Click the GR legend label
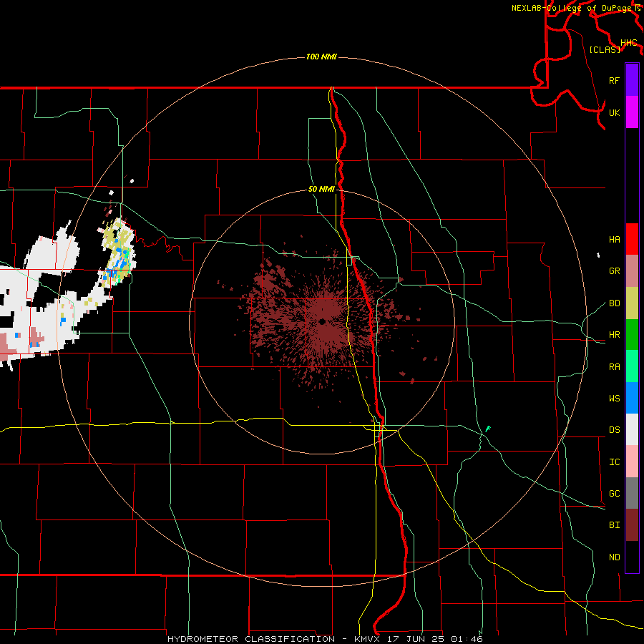 615,271
